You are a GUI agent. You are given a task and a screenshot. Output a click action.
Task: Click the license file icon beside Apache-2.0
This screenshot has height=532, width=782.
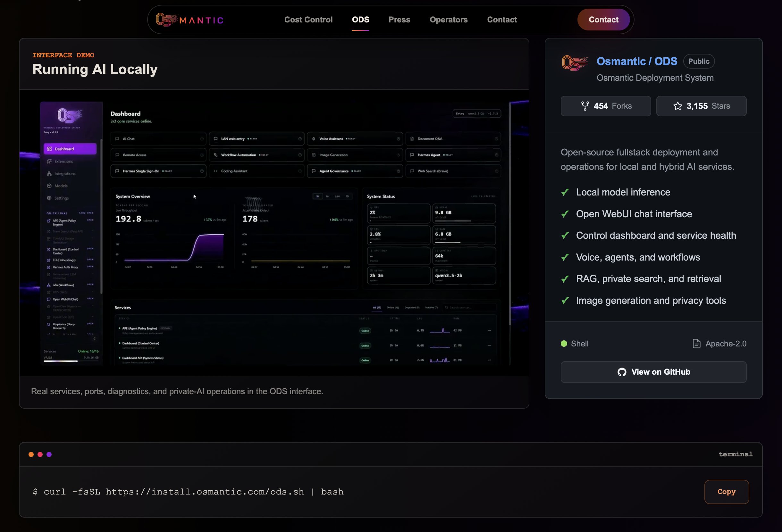tap(696, 343)
